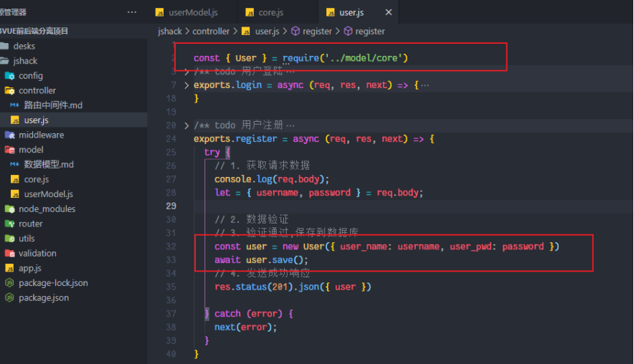Open the explorer more actions ellipsis
This screenshot has width=634, height=364.
point(132,12)
